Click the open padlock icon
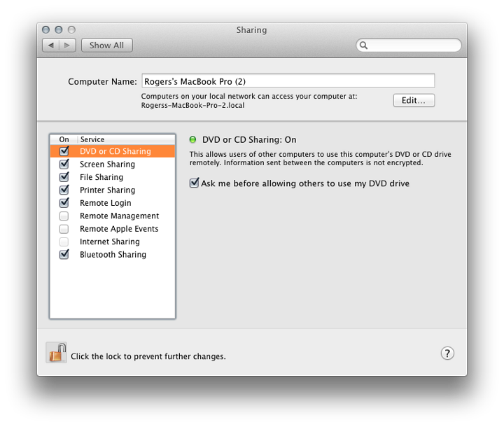Image resolution: width=504 pixels, height=427 pixels. [x=57, y=352]
